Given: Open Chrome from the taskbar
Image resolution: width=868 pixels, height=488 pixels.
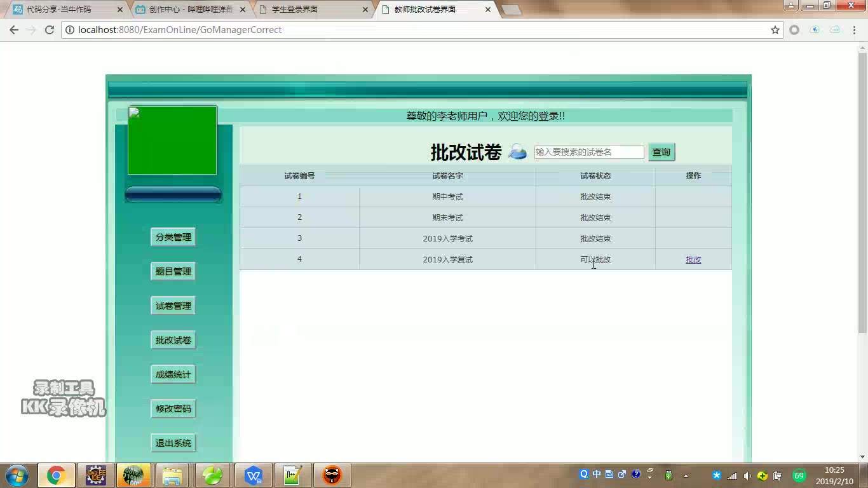Looking at the screenshot, I should click(57, 475).
